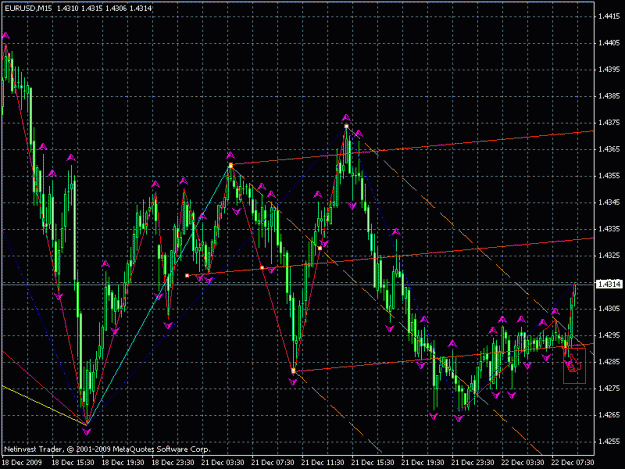Click the 18 Dec 2009 time label

tap(22, 463)
